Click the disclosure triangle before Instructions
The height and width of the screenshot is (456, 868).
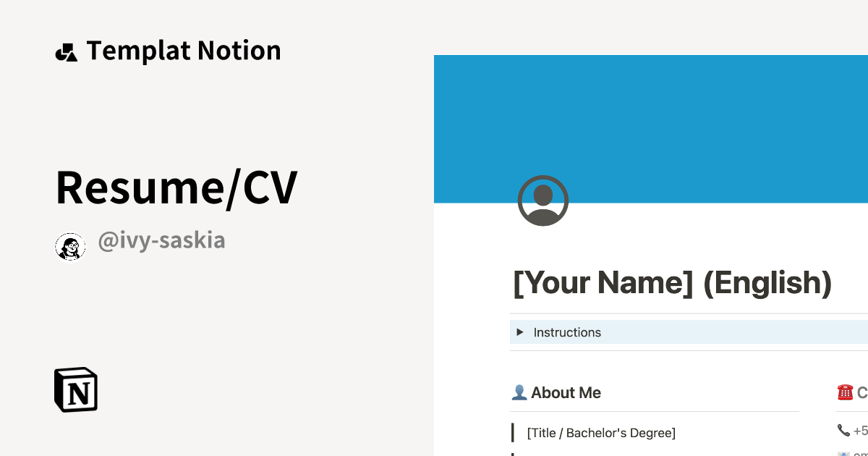click(x=520, y=332)
